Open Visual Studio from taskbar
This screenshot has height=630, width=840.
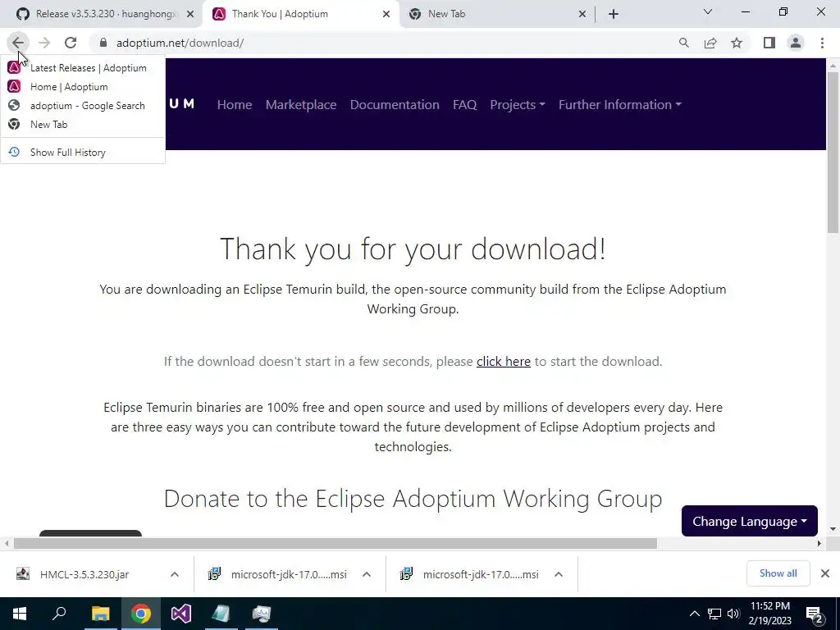point(181,614)
